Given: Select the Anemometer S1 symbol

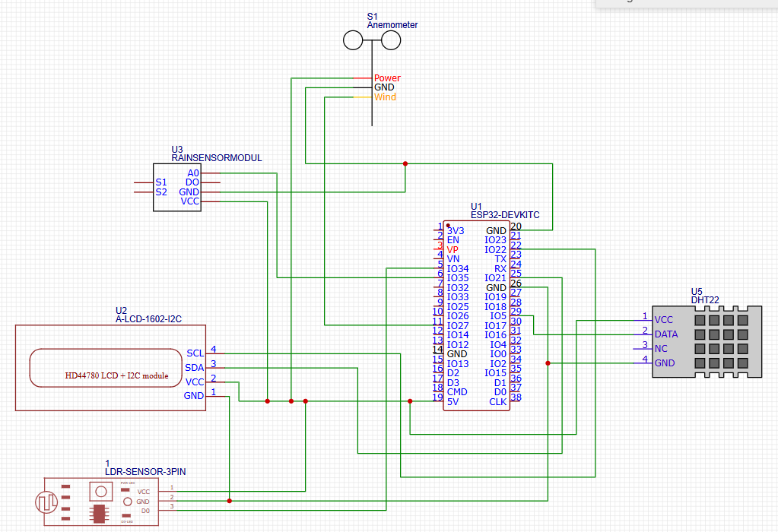Looking at the screenshot, I should click(x=372, y=42).
